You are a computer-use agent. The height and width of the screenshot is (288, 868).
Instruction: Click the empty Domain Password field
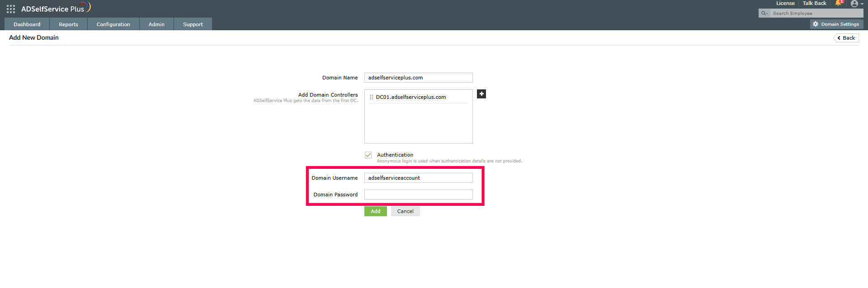[x=419, y=195]
